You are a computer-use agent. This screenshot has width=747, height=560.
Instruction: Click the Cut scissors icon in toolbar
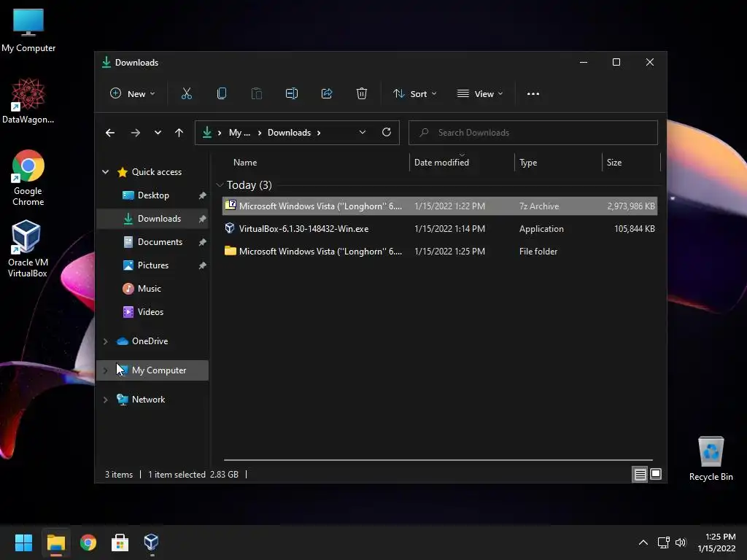click(186, 94)
